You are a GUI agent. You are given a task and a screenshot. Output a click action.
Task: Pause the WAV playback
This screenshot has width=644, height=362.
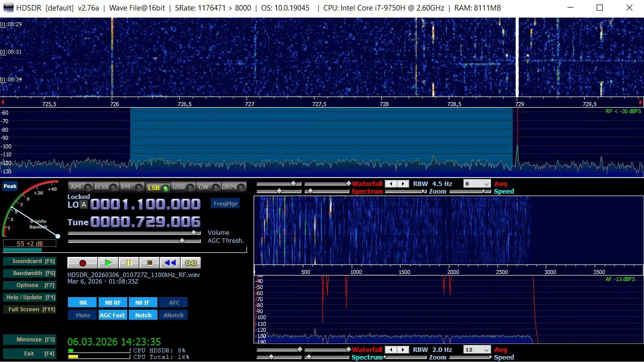pyautogui.click(x=129, y=263)
